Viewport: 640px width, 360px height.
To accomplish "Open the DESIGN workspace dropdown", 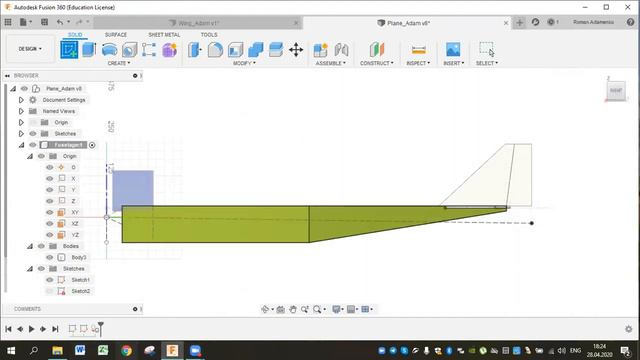I will 30,49.
